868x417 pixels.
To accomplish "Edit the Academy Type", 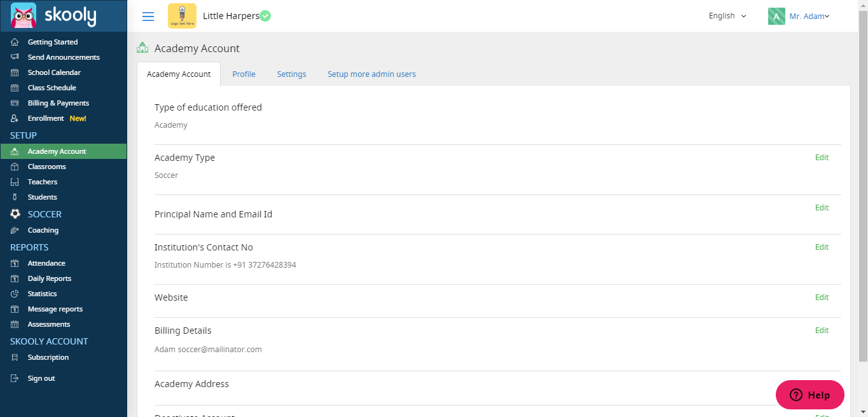I will pyautogui.click(x=822, y=158).
